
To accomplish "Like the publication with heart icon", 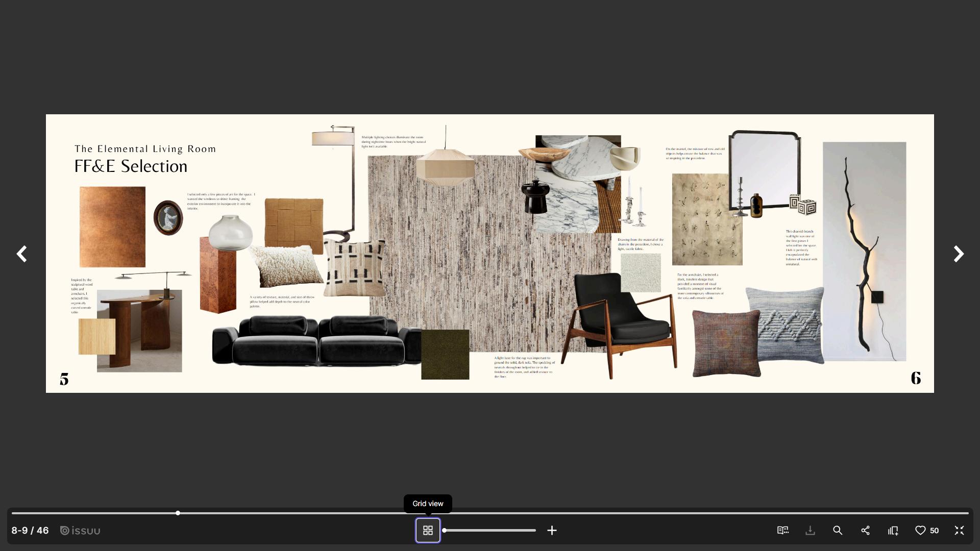I will pos(920,531).
